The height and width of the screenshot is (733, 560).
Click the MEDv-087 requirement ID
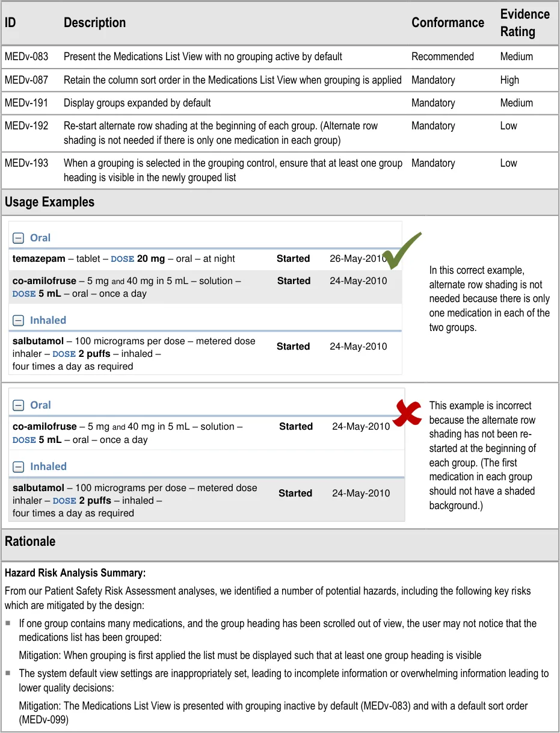pos(26,80)
